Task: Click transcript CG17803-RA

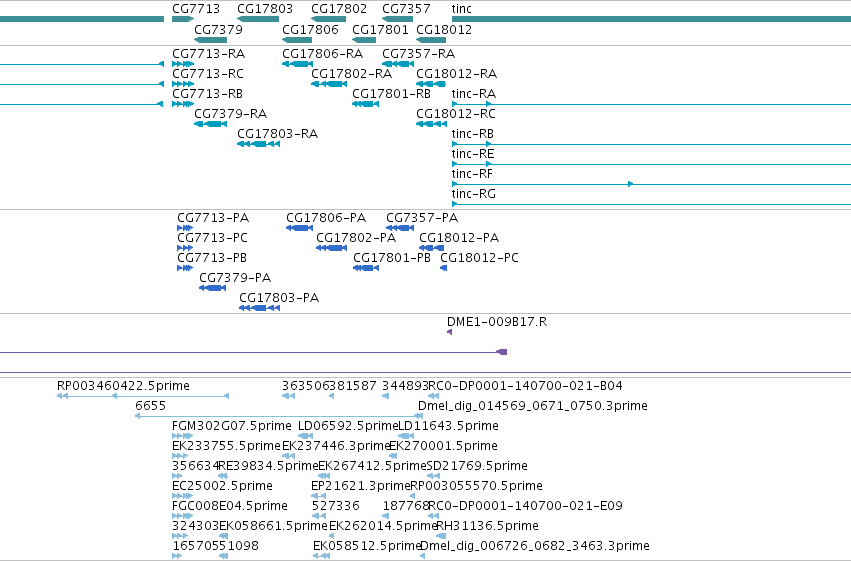Action: tap(258, 144)
